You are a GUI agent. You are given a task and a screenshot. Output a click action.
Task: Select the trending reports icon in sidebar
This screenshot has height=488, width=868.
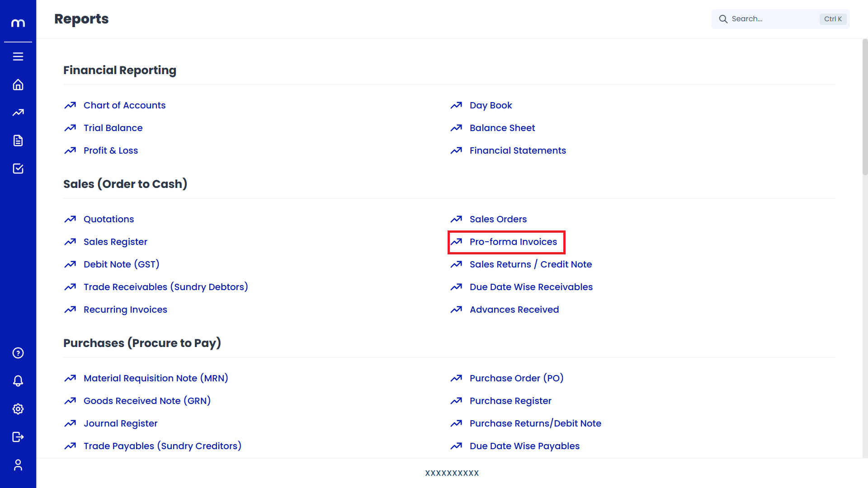click(18, 113)
